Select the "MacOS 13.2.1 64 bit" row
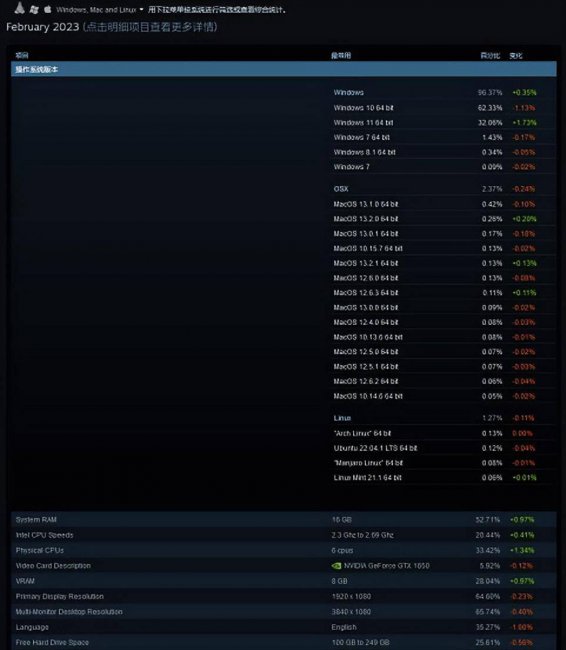Screen dimensions: 566x650 click(x=444, y=263)
